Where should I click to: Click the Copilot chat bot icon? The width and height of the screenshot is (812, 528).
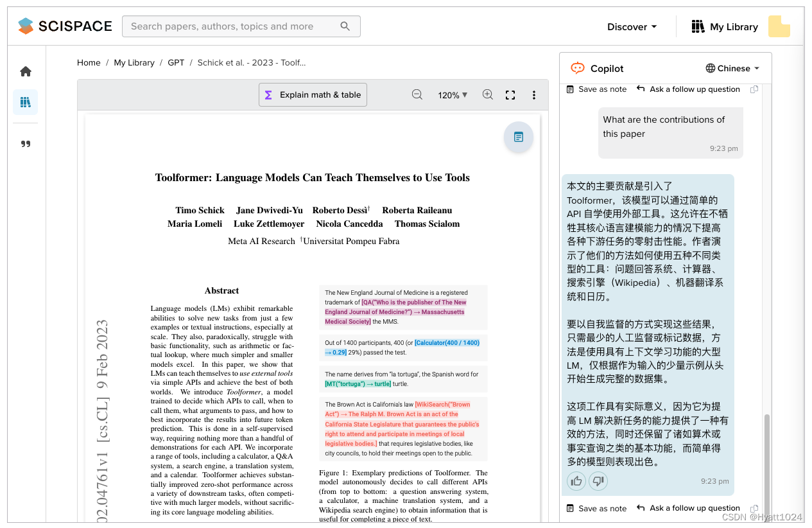click(578, 68)
